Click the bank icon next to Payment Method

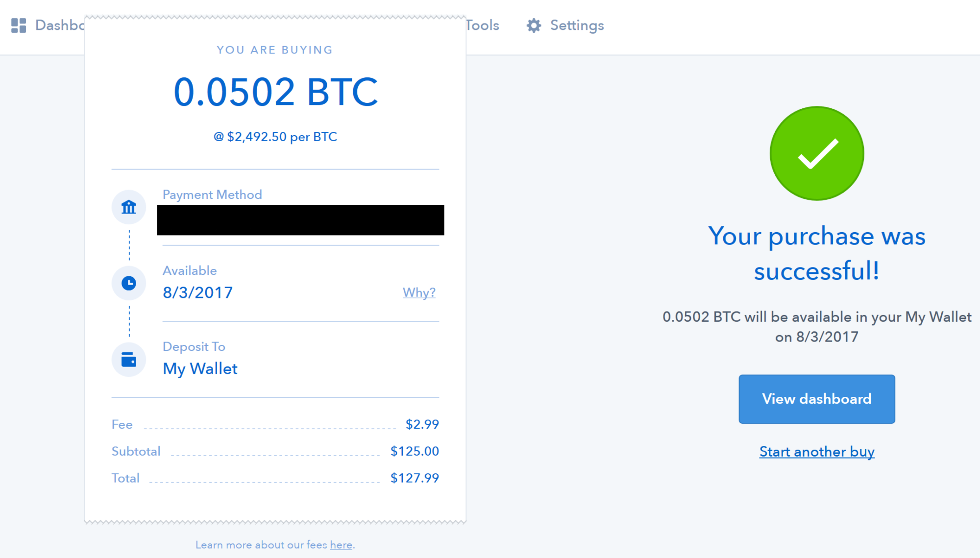128,207
